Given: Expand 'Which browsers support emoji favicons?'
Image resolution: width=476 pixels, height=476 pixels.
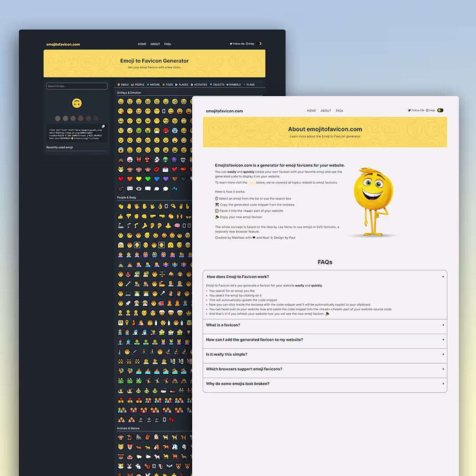Looking at the screenshot, I should (325, 369).
